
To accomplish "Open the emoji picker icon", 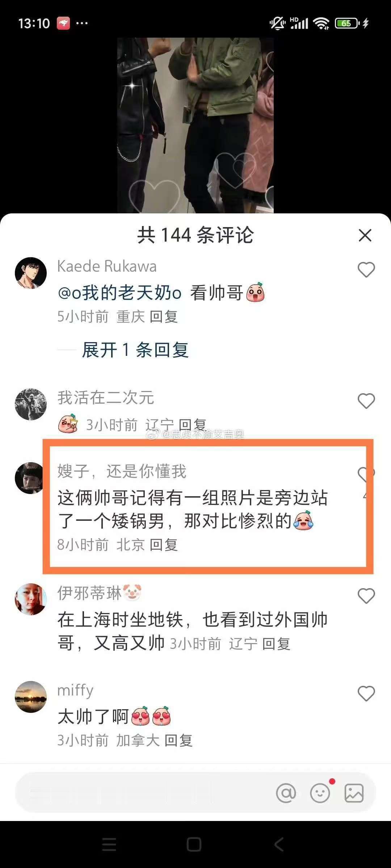I will (x=320, y=793).
